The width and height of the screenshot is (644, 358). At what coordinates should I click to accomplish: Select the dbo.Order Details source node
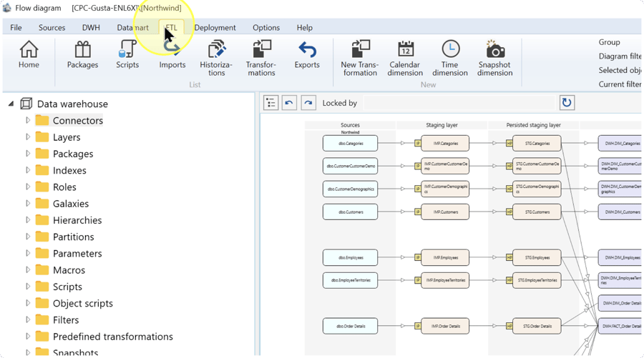(350, 326)
